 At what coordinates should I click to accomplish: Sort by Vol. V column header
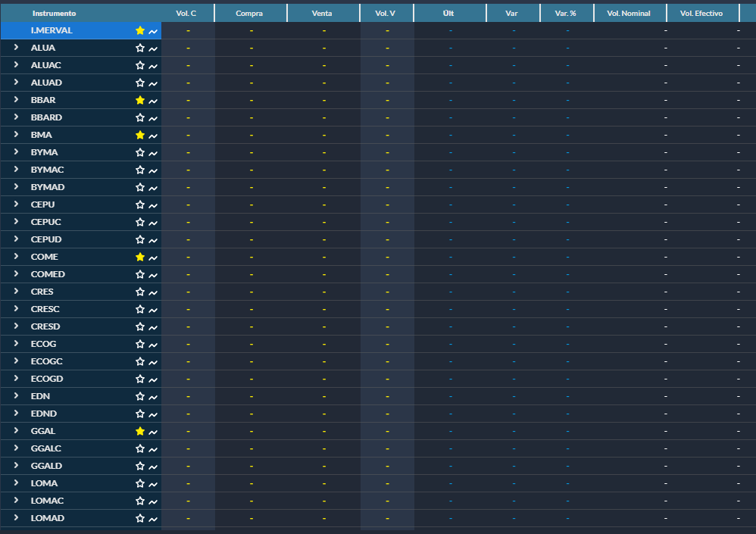coord(386,14)
